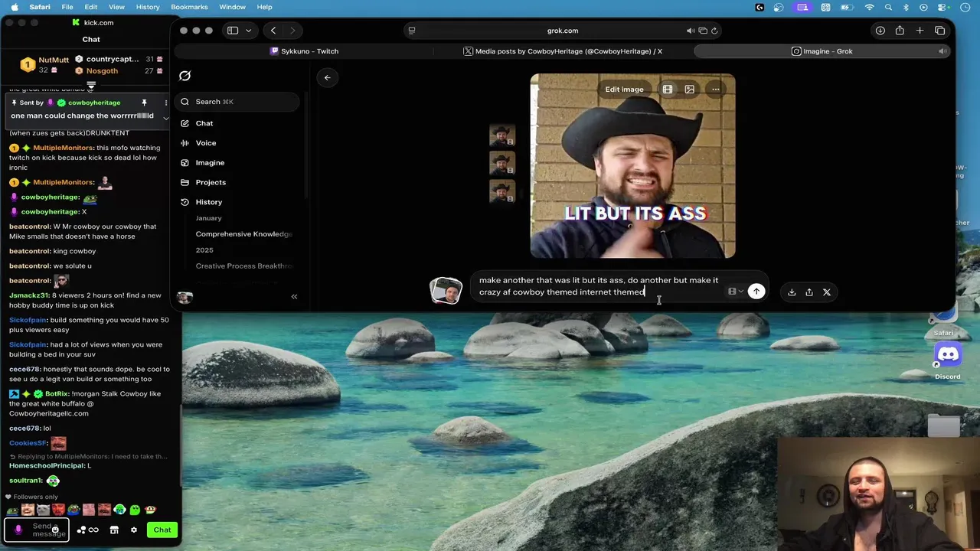Insert the mushroom emote from quick bar
The width and height of the screenshot is (980, 551).
(149, 510)
